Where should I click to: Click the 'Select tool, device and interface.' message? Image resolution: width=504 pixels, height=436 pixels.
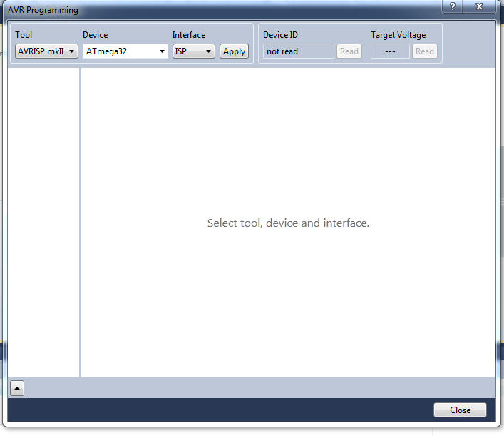[x=288, y=223]
